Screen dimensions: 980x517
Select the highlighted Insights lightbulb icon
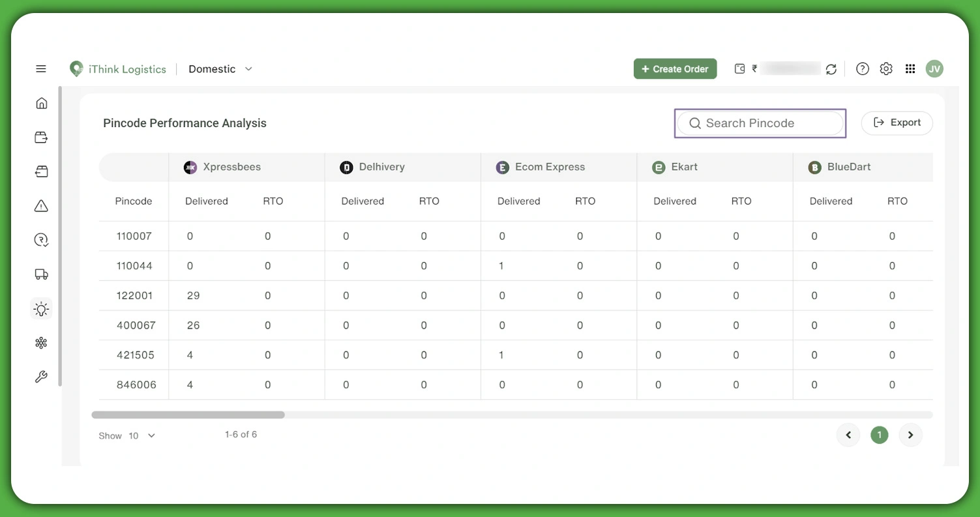pyautogui.click(x=41, y=308)
